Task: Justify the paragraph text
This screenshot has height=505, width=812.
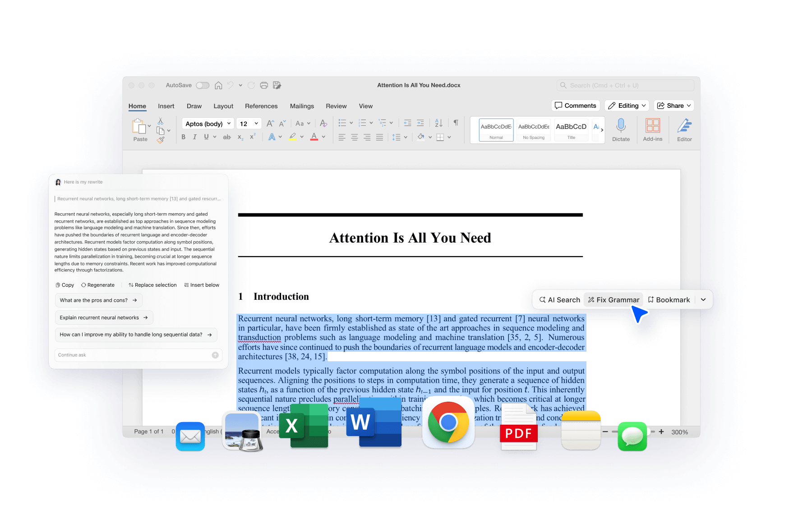Action: 380,137
